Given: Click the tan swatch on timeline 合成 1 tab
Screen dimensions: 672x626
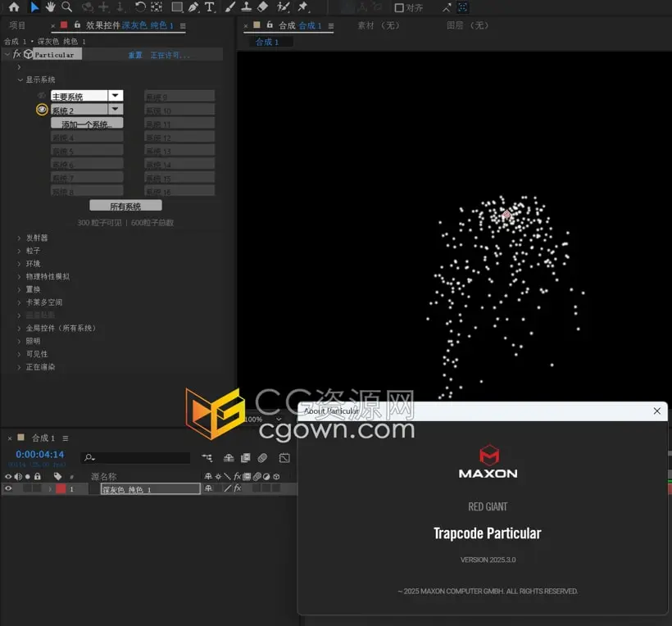Looking at the screenshot, I should coord(20,438).
